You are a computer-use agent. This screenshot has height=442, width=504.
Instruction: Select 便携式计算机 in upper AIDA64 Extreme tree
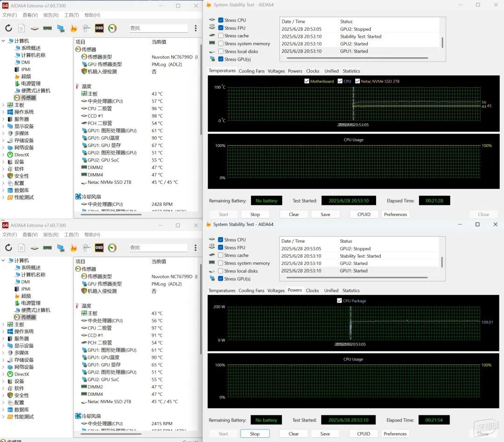point(35,91)
